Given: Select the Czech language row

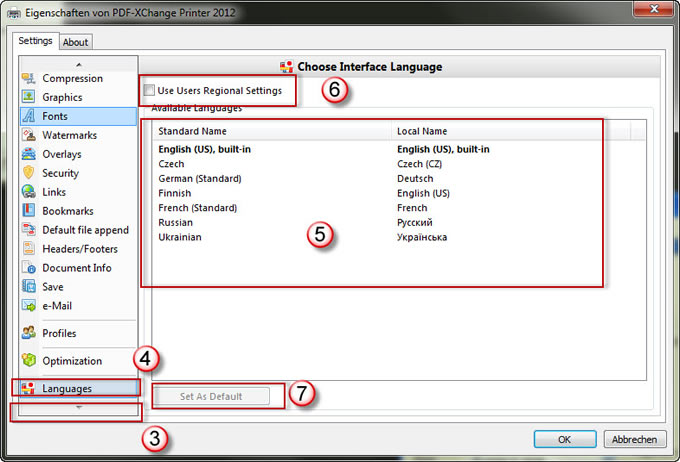Looking at the screenshot, I should (399, 164).
